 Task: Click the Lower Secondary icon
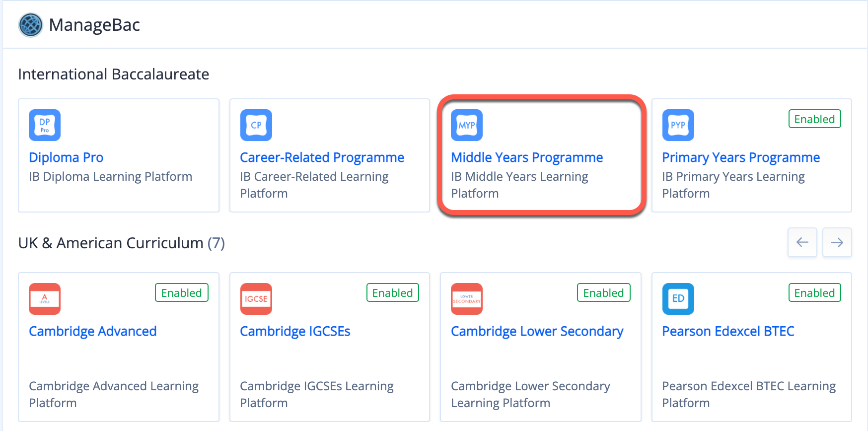[467, 299]
